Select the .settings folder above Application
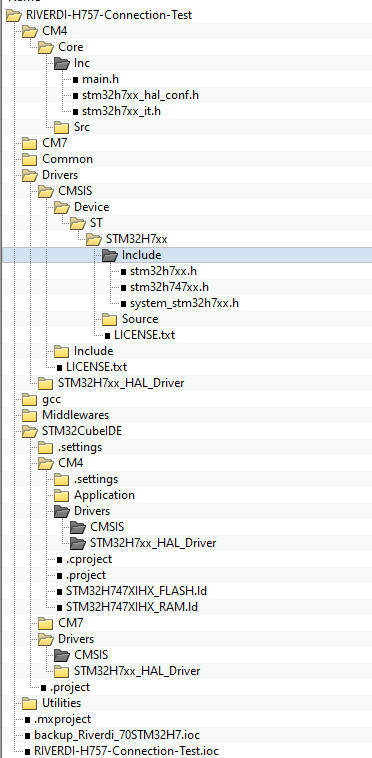Screen dimensions: 372x758 coord(96,479)
